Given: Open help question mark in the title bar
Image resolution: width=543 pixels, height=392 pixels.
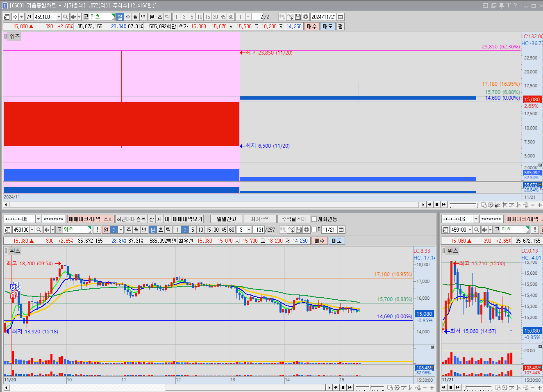Looking at the screenshot, I should pyautogui.click(x=515, y=5).
